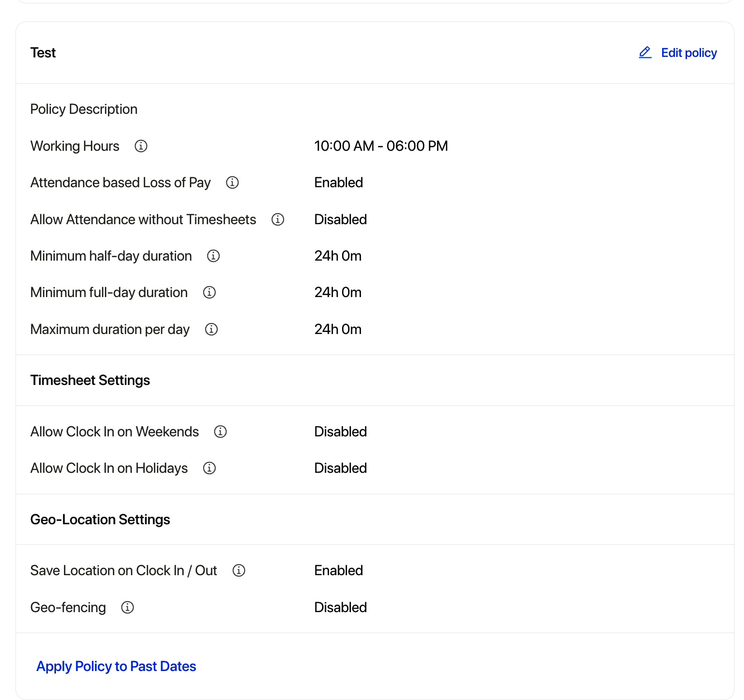Select the Test policy title
The height and width of the screenshot is (700, 744).
pyautogui.click(x=43, y=52)
